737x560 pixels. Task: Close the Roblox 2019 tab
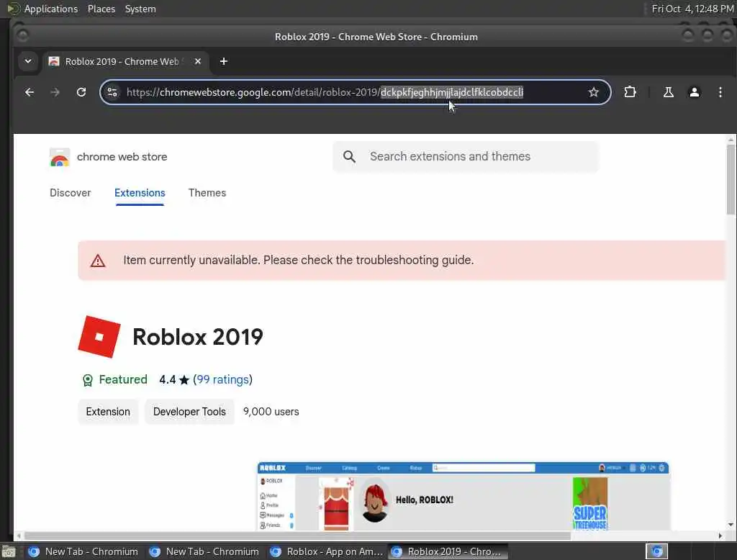(198, 62)
